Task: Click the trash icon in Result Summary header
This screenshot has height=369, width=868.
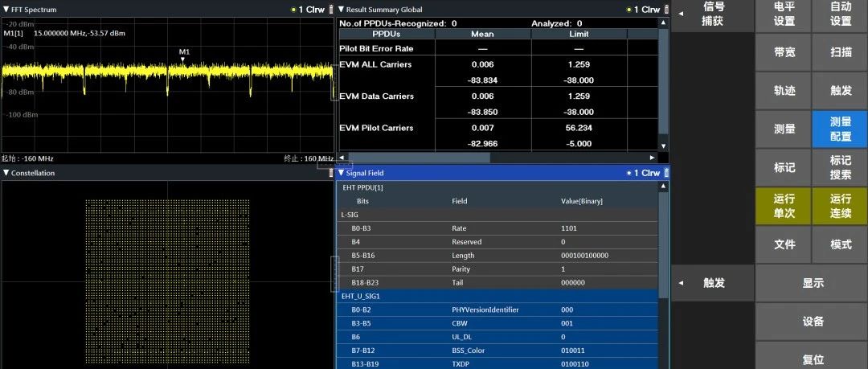Action: [665, 10]
